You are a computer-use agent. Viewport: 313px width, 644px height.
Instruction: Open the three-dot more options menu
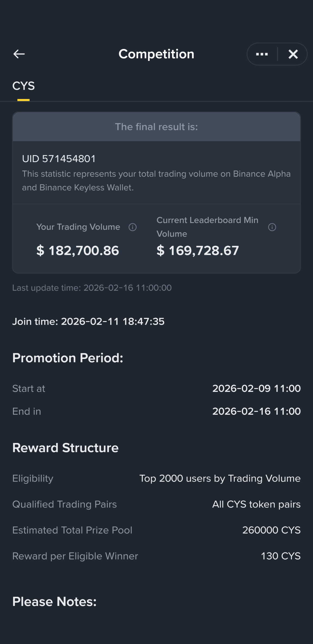tap(262, 54)
